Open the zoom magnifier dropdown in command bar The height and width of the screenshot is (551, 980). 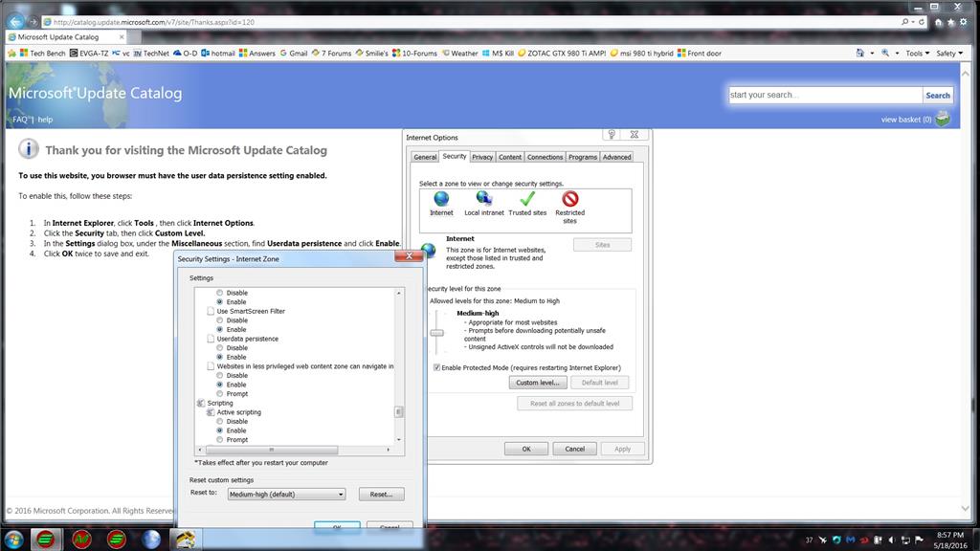(898, 54)
